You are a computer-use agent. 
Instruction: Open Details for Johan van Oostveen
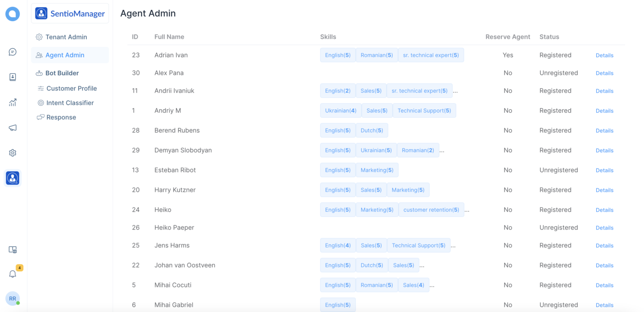click(604, 265)
